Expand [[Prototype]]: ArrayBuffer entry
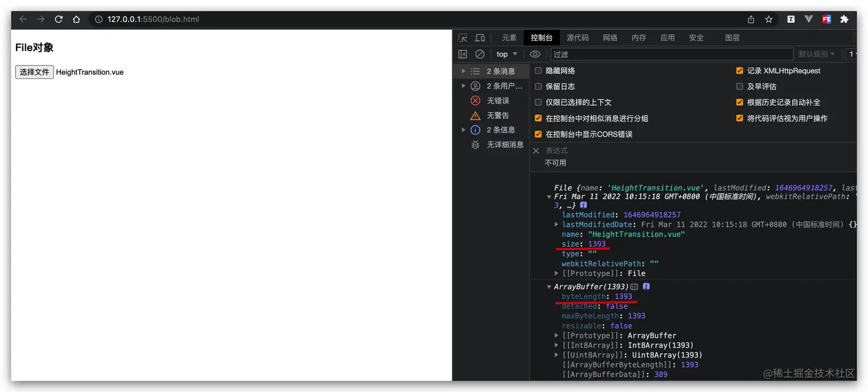Screen dimensions: 868x392 [x=556, y=335]
